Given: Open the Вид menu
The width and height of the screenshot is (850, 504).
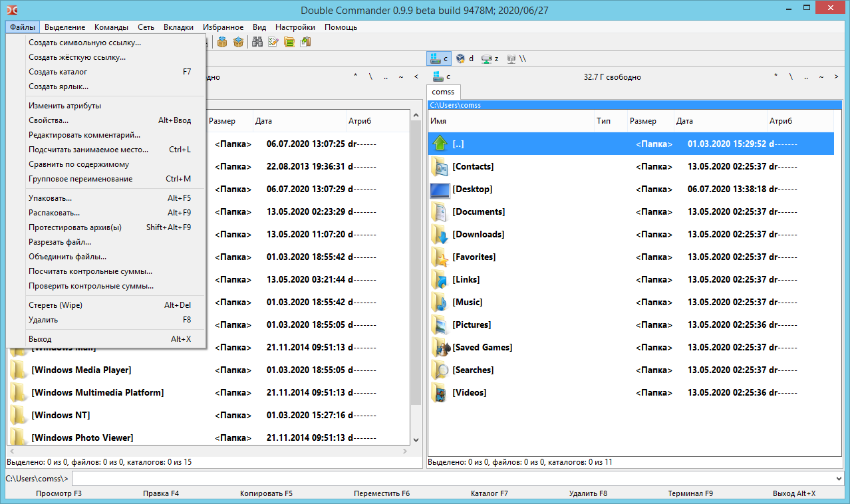Looking at the screenshot, I should (259, 27).
